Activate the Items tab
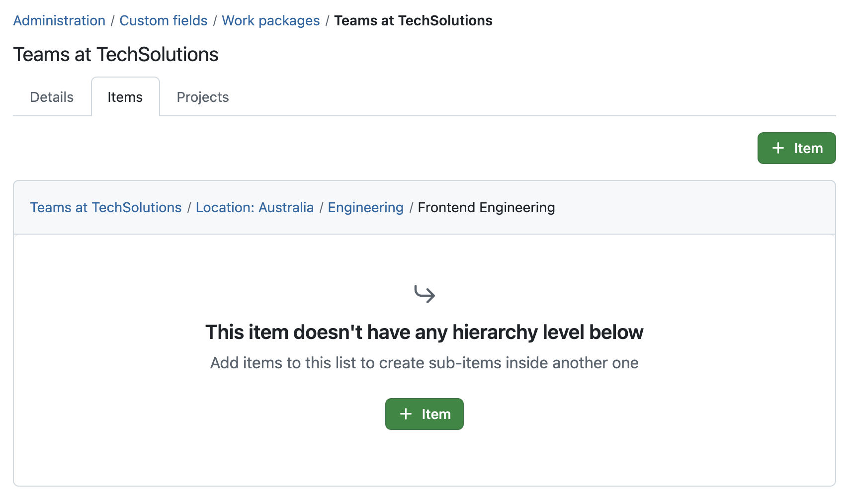Screen dimensions: 851x504 125,97
